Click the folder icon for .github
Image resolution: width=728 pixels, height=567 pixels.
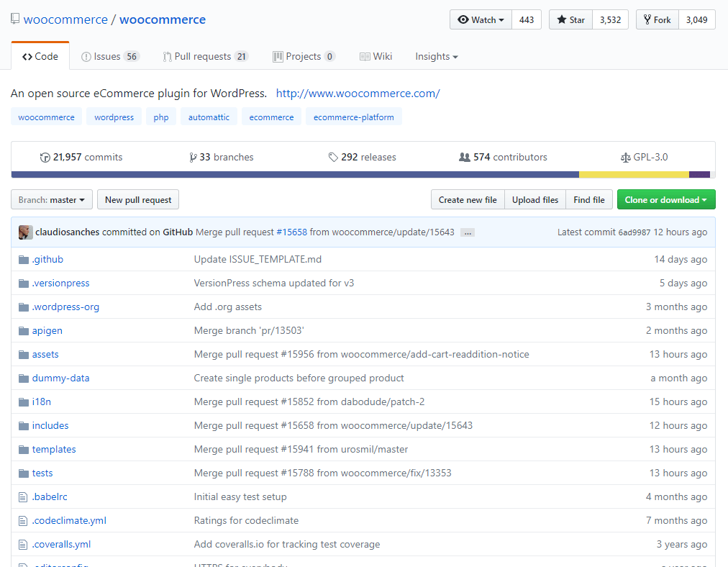point(24,260)
